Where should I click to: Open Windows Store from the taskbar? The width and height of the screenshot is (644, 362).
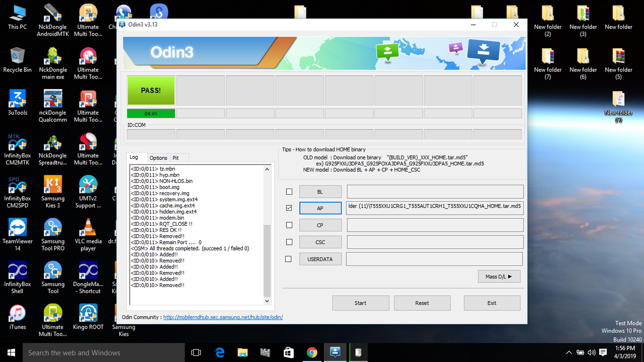point(289,352)
